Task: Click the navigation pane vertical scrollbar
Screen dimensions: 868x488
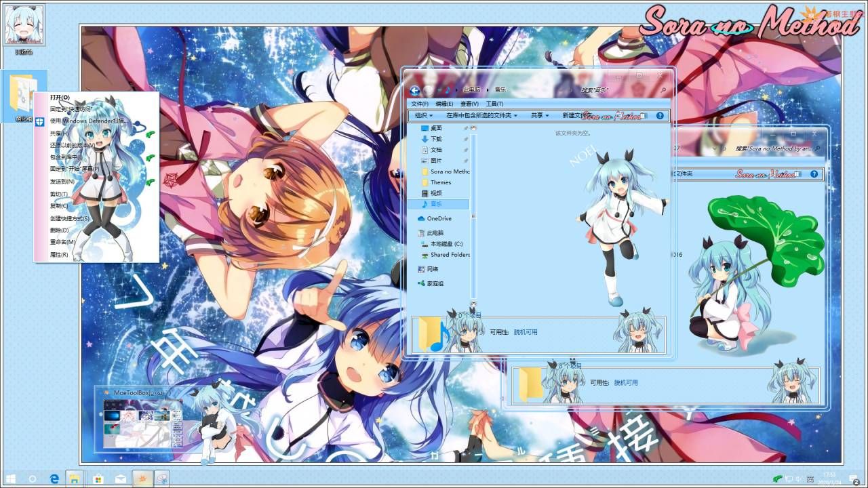Action: pyautogui.click(x=473, y=217)
